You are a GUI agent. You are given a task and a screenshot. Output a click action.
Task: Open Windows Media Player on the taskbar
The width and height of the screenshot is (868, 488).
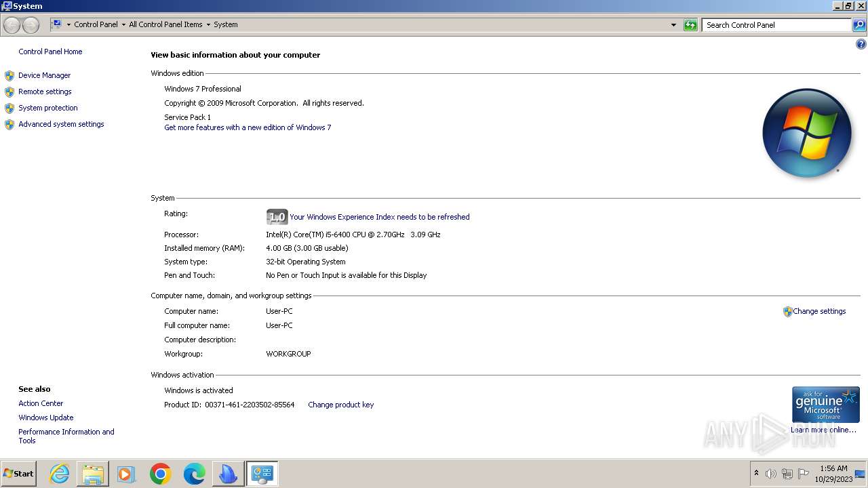[x=126, y=474]
